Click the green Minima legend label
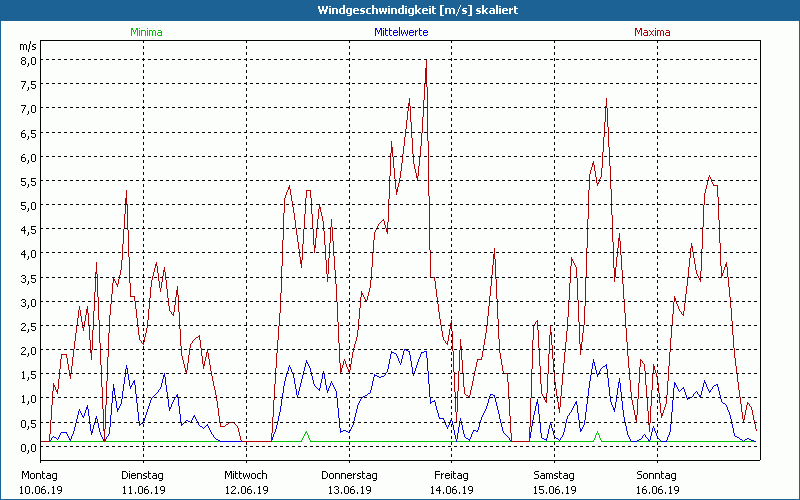The width and height of the screenshot is (800, 500). coord(145,33)
